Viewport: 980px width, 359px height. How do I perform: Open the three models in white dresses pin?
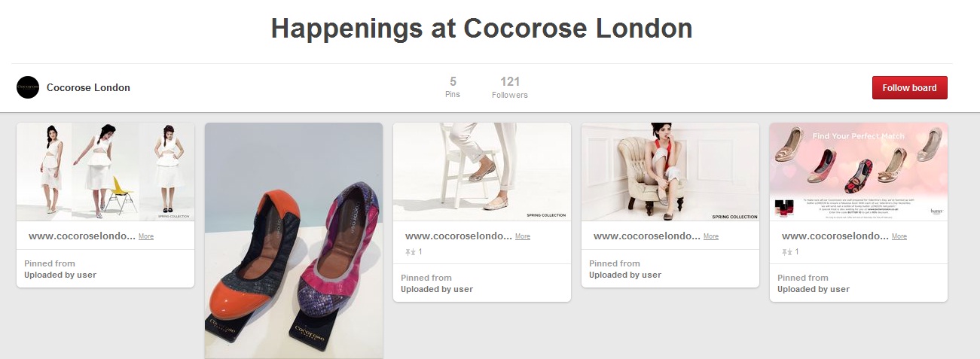(105, 172)
